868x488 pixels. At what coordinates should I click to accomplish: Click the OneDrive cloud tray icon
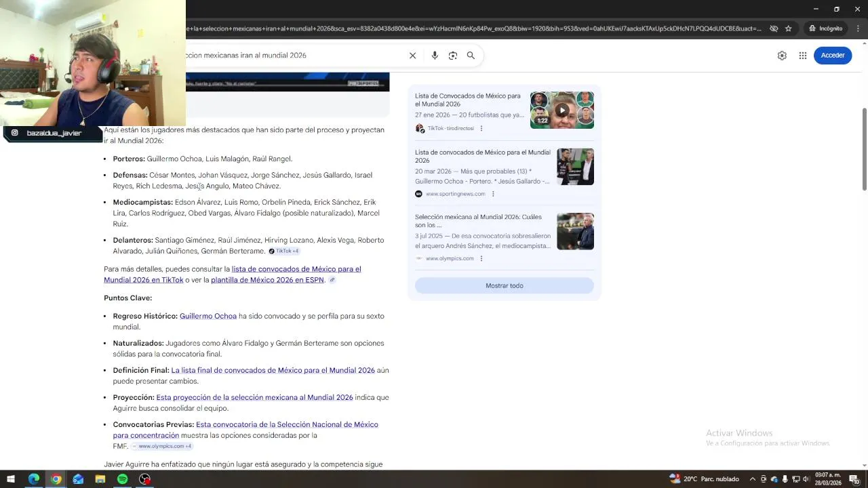(774, 479)
